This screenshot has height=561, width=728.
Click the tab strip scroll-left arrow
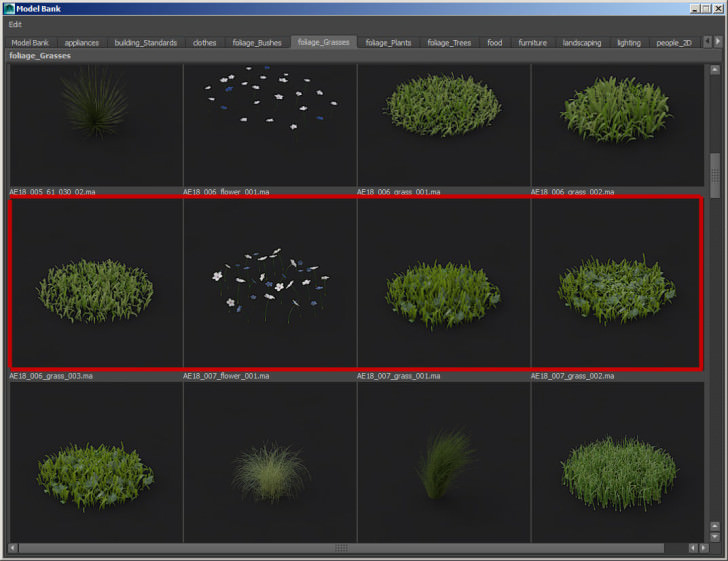707,42
